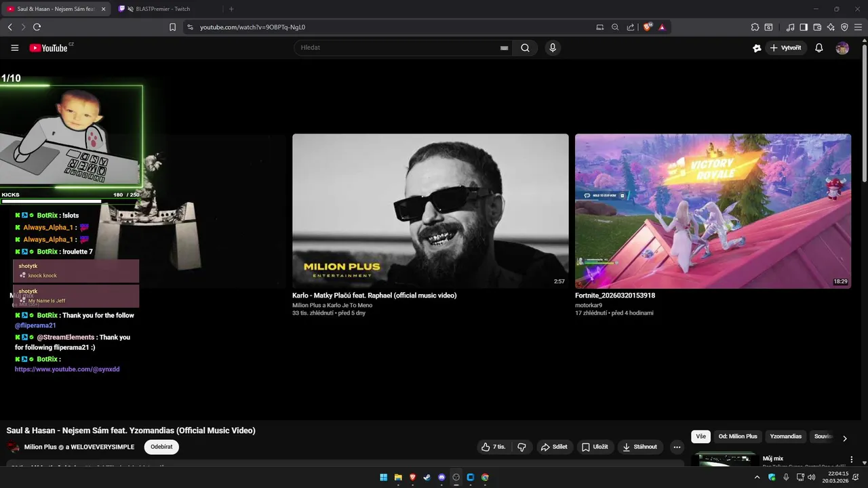Bookmark this page icon
Image resolution: width=868 pixels, height=488 pixels.
tap(172, 27)
